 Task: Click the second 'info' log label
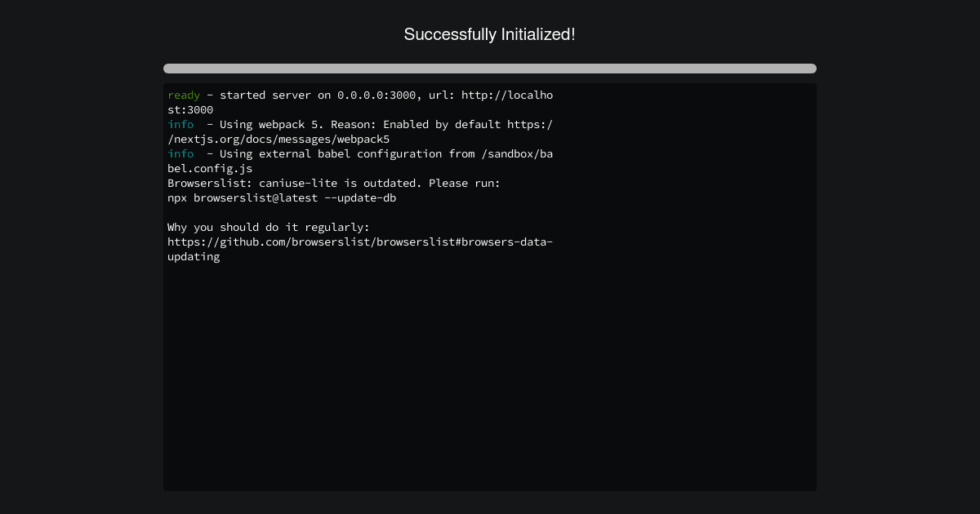(180, 153)
